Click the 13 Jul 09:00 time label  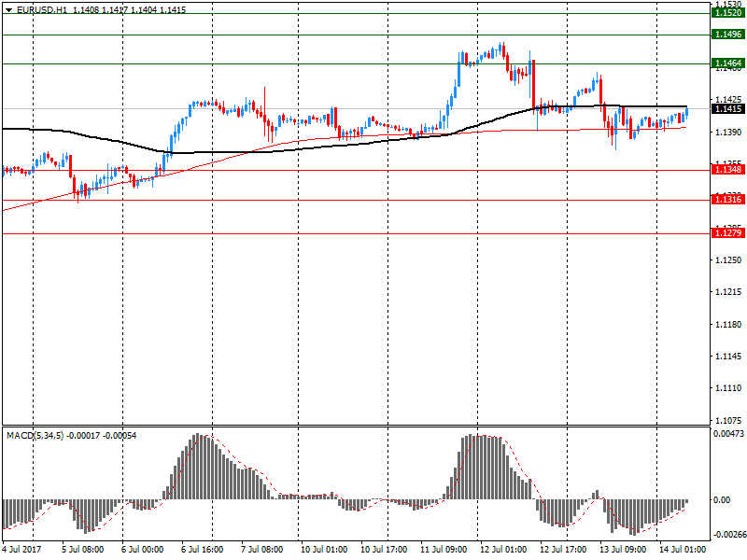point(623,550)
